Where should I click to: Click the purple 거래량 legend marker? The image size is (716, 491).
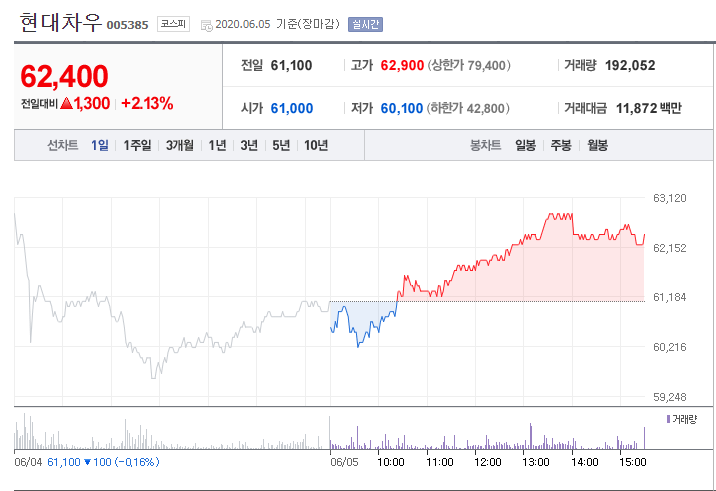[669, 419]
